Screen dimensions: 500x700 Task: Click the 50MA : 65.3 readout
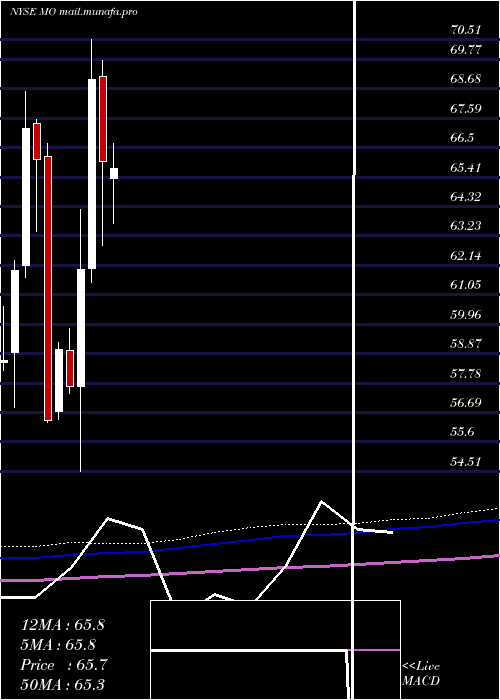63,685
